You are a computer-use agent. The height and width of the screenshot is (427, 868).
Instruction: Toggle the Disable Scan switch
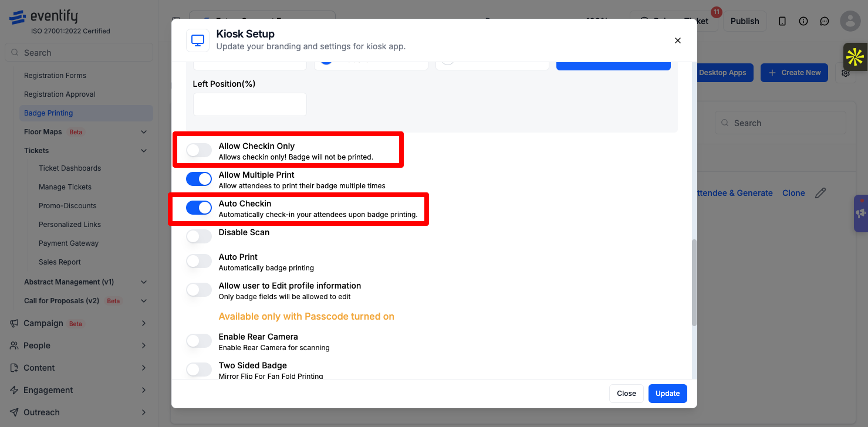[199, 236]
